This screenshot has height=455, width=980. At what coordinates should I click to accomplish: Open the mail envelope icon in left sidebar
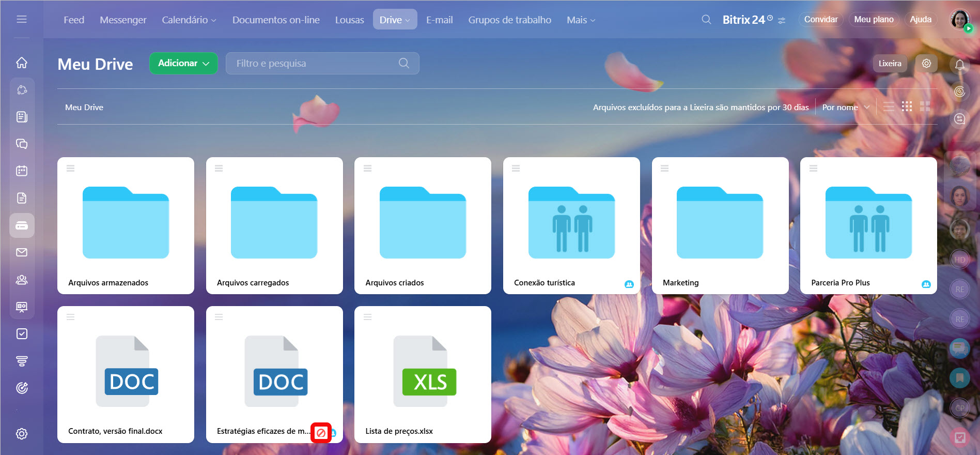[x=22, y=252]
